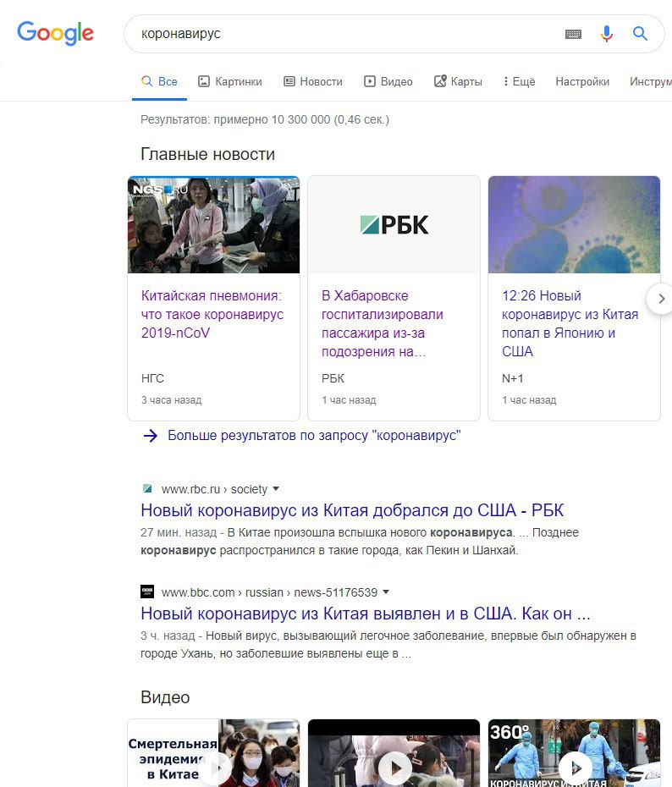Expand dropdown arrow next to bbc.com news-51176539
This screenshot has height=787, width=672.
click(386, 592)
